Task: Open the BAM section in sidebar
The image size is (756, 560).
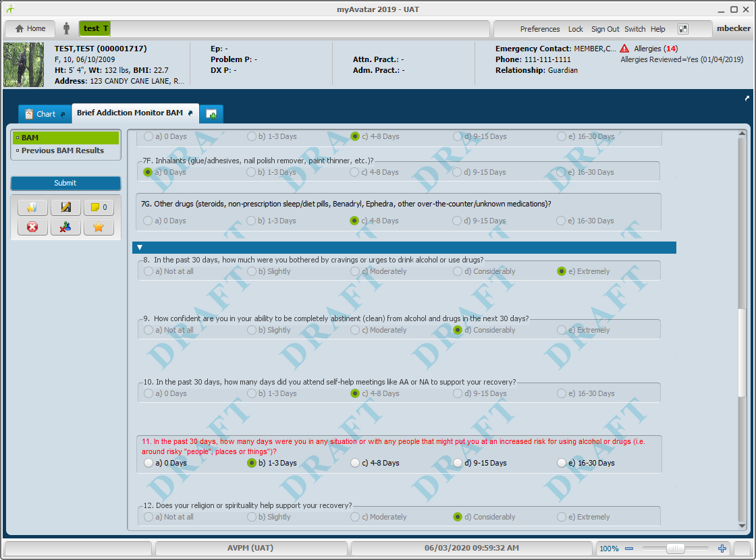Action: click(x=65, y=138)
